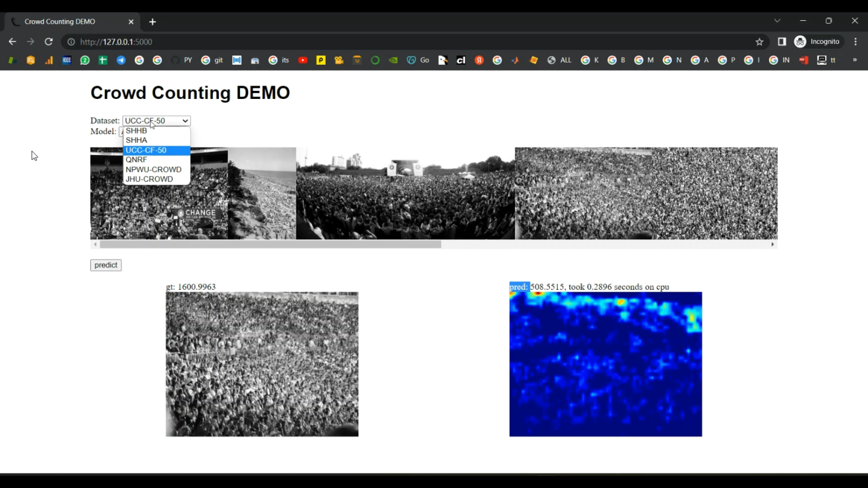Select JHU-CROWD dataset option

click(x=149, y=179)
